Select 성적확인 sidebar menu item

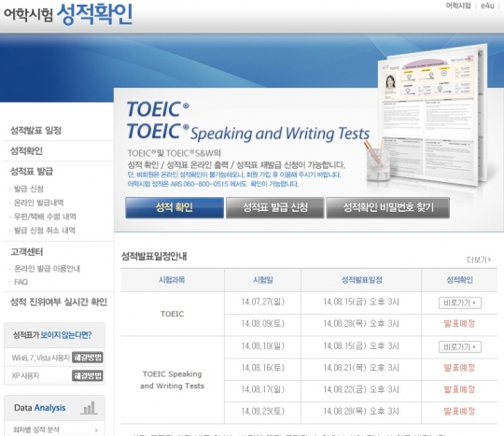(x=26, y=151)
